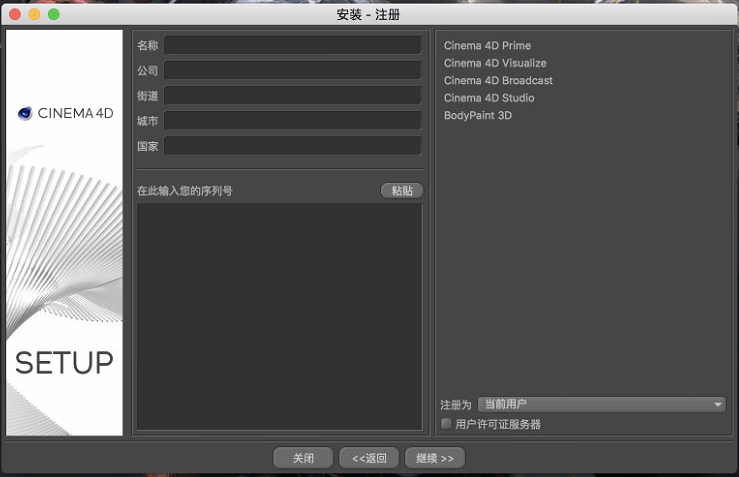Image resolution: width=739 pixels, height=477 pixels.
Task: Click the Cinema 4D logo icon
Action: [25, 113]
